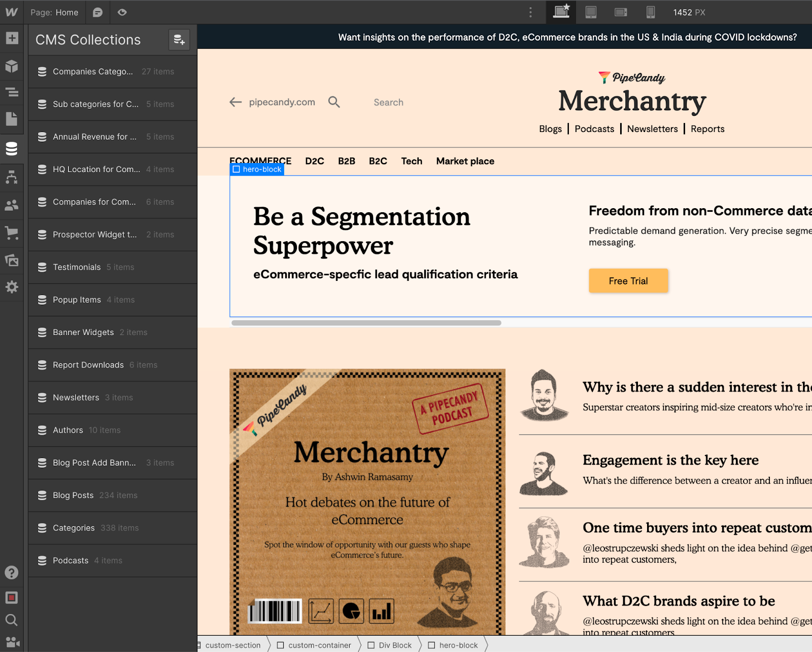Click the back arrow beside pipecandy.com
The height and width of the screenshot is (652, 812).
pos(235,102)
